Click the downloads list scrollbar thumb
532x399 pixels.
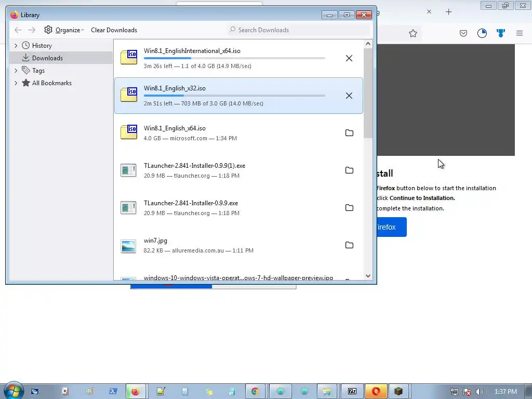point(368,93)
